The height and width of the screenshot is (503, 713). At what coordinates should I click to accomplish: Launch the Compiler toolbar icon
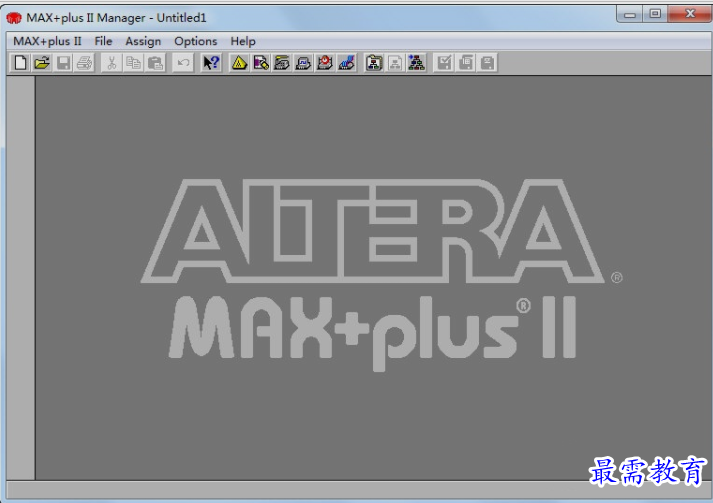click(282, 63)
